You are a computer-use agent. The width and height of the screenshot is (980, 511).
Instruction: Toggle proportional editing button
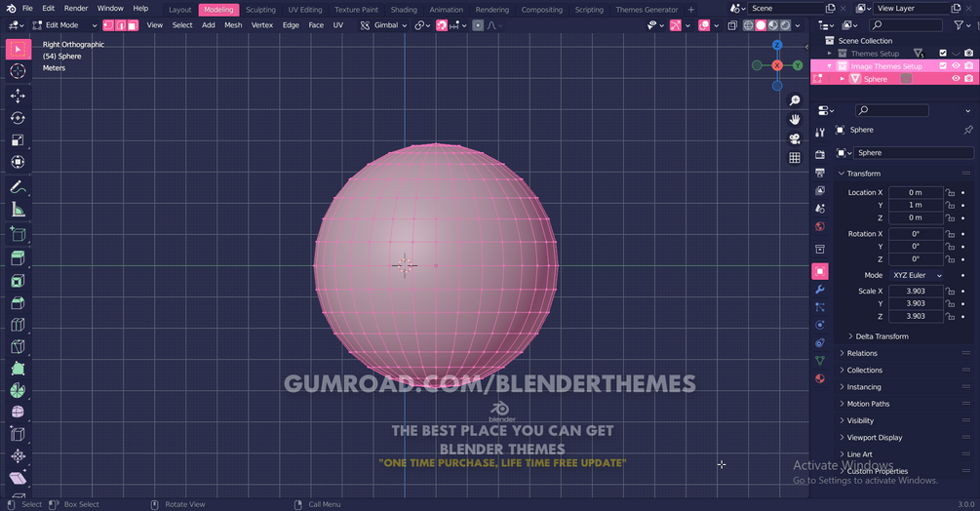click(x=478, y=25)
